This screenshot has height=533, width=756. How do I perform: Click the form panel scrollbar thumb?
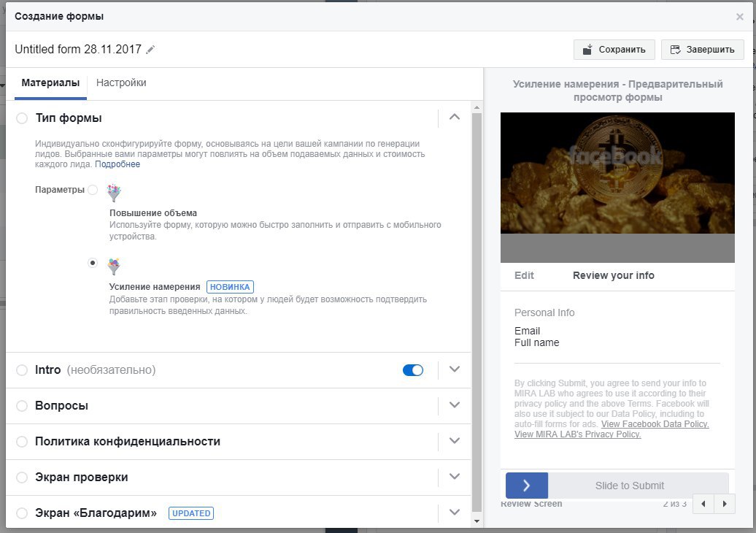click(477, 312)
